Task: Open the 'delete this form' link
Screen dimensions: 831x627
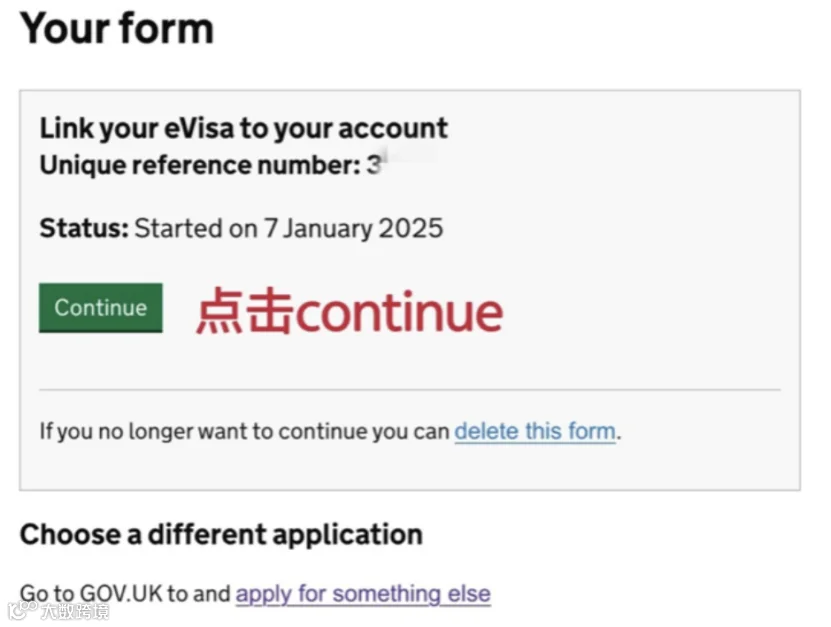Action: tap(535, 431)
